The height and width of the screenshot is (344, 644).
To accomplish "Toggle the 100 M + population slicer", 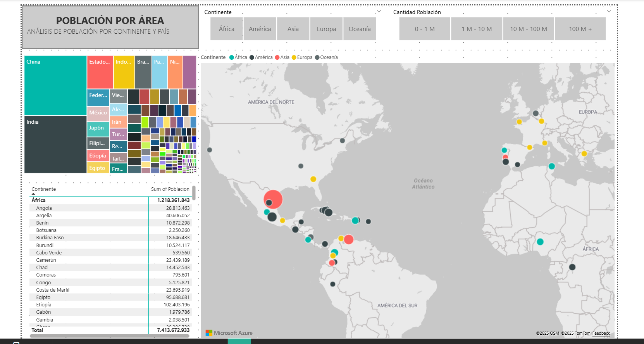I will (580, 29).
